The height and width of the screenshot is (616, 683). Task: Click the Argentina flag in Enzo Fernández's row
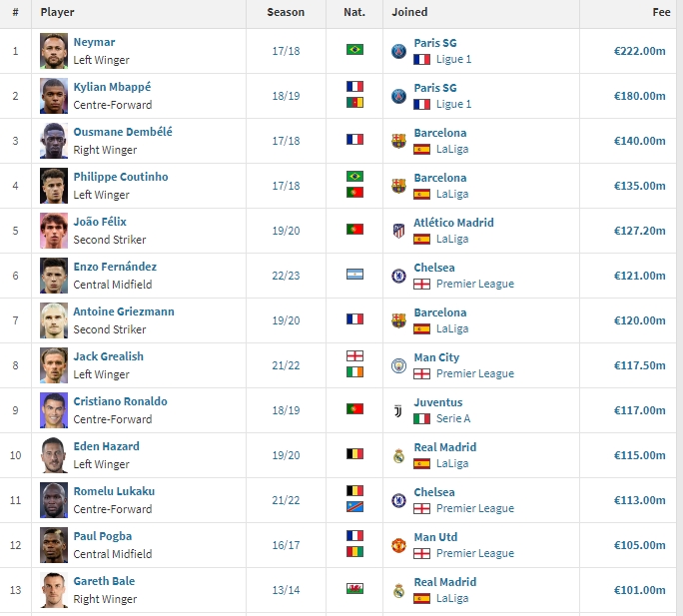pos(354,274)
